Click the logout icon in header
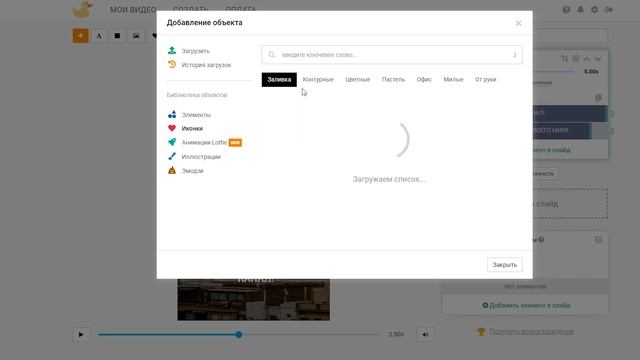 (x=609, y=9)
